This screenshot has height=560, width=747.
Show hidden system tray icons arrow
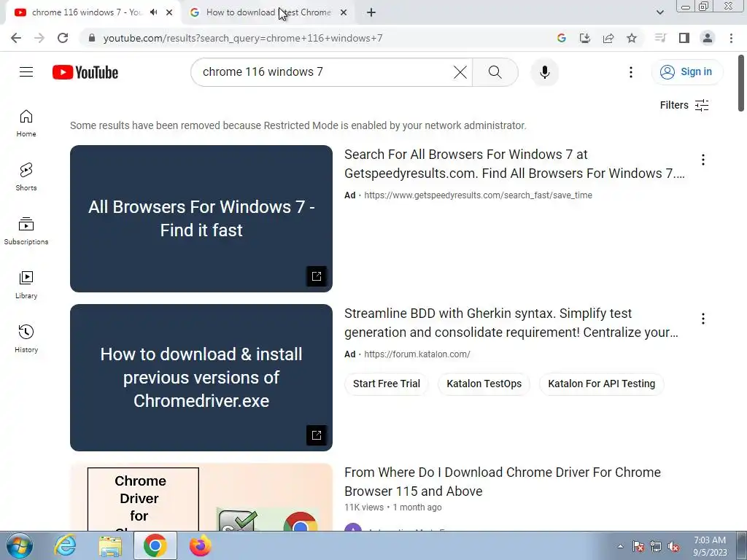click(x=620, y=546)
